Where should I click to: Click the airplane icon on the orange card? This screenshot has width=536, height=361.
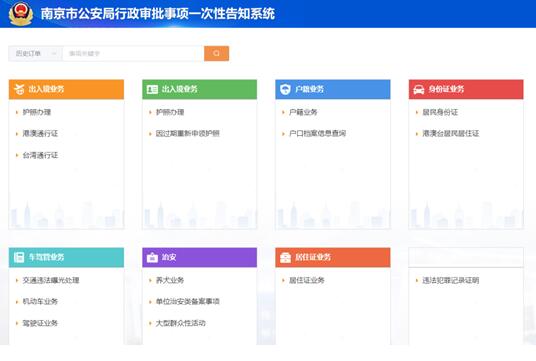[x=19, y=89]
